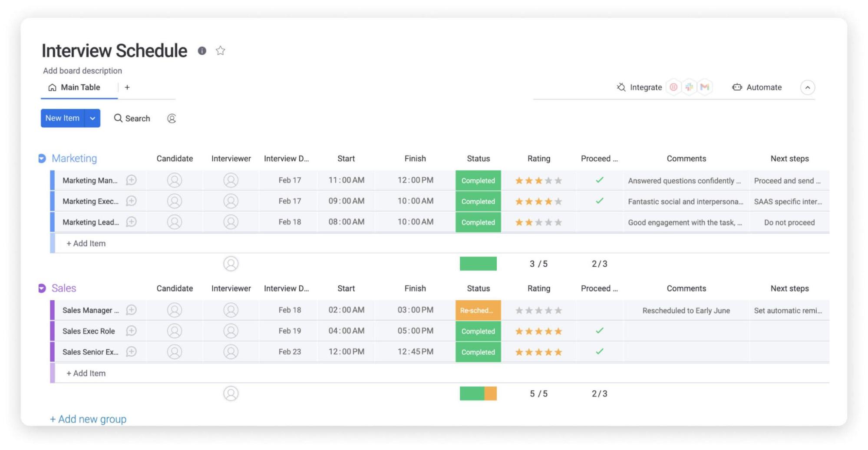868x450 pixels.
Task: Click Marketing group interviewer summary avatar
Action: pyautogui.click(x=231, y=264)
